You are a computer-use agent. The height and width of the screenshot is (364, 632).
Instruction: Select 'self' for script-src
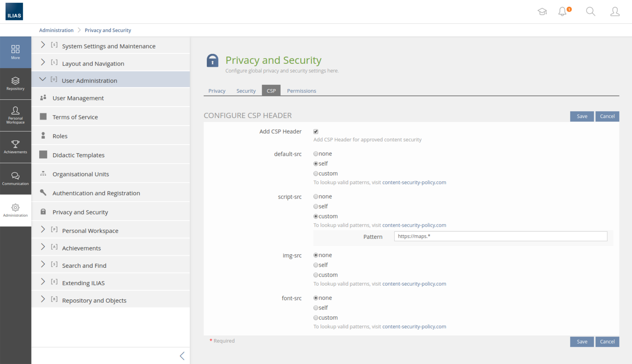(x=316, y=206)
